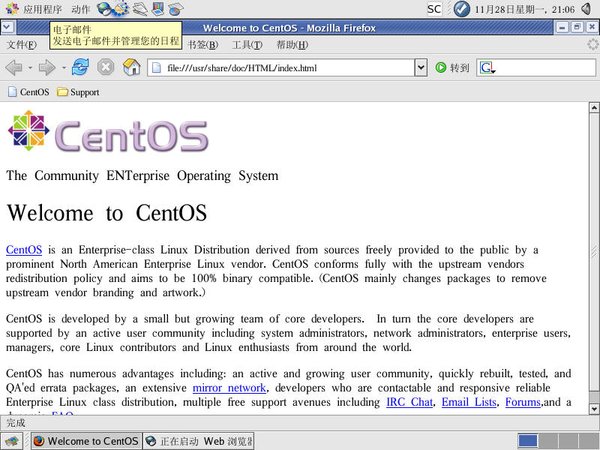Launch the spreadsheet chart panel icon

176,9
